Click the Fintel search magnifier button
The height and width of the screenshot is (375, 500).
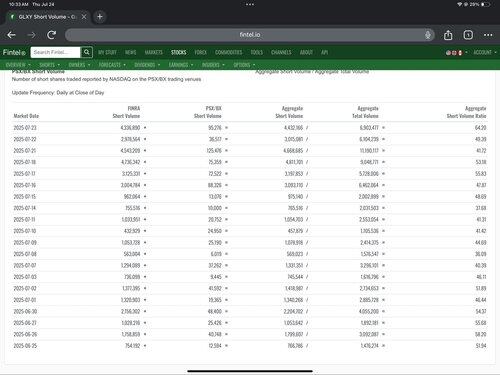click(86, 52)
